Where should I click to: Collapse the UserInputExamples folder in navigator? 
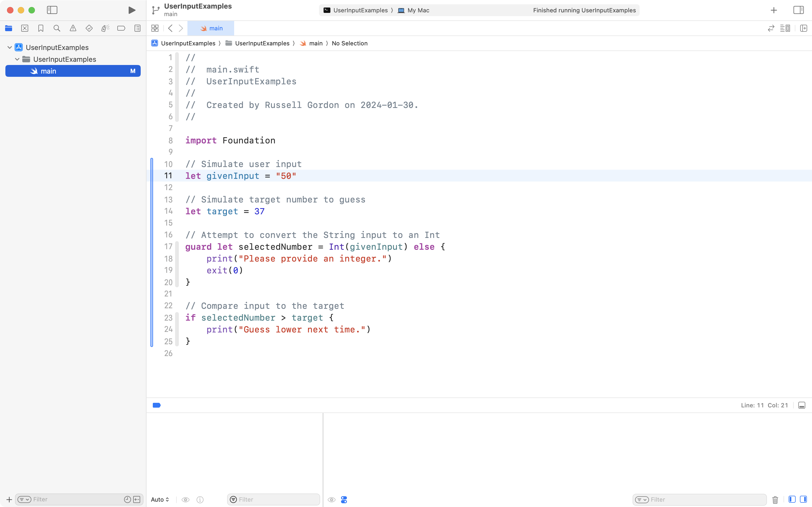click(17, 59)
